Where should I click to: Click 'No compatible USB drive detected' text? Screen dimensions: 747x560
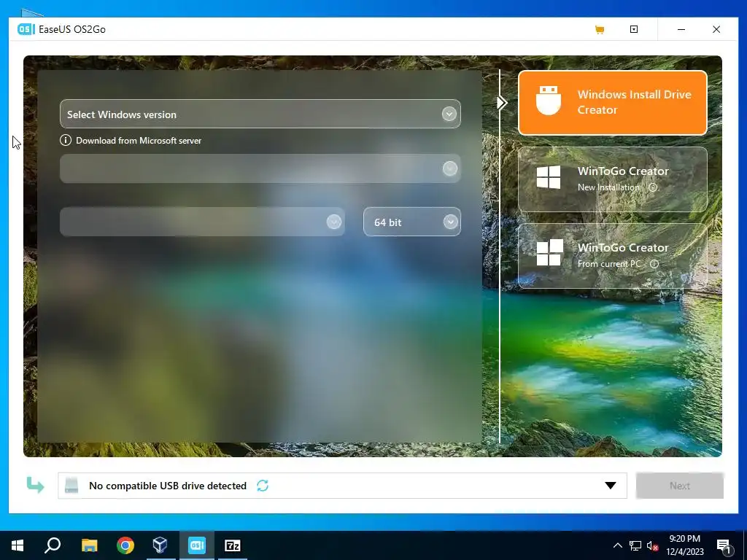(x=168, y=486)
